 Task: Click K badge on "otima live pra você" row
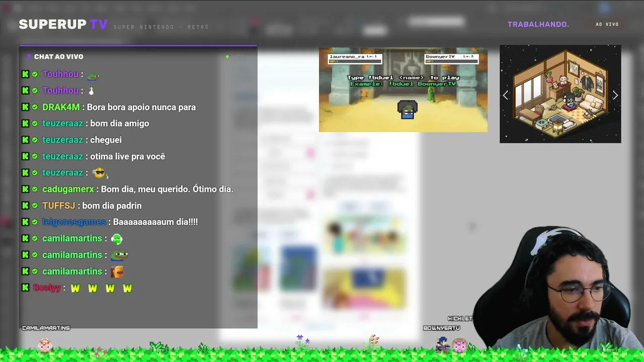26,156
